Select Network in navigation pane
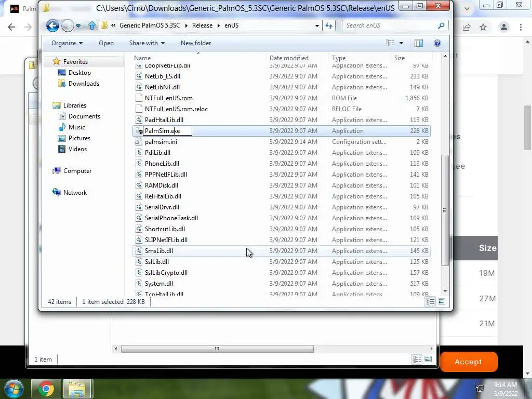 [75, 193]
